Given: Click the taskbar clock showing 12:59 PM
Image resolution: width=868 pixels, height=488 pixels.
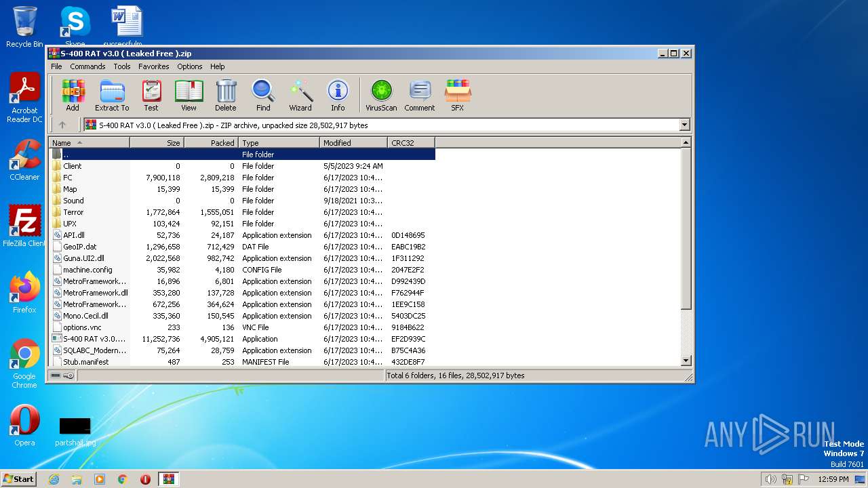Looking at the screenshot, I should 833,479.
